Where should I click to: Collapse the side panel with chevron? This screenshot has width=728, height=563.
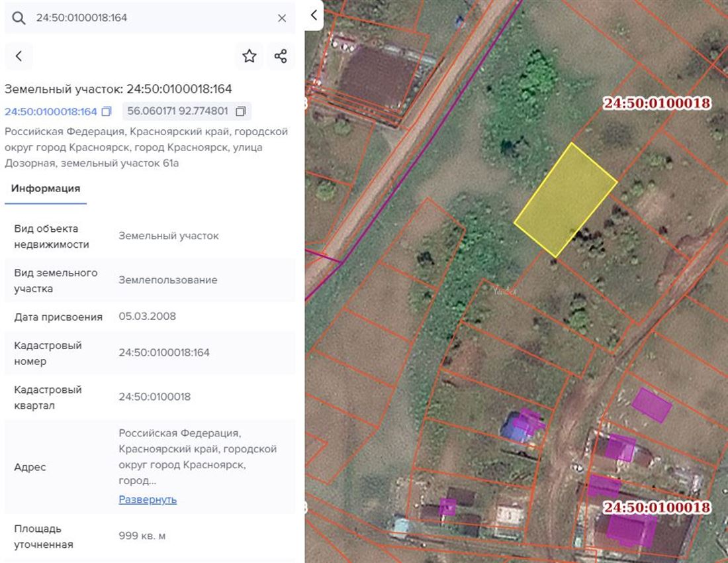[314, 15]
